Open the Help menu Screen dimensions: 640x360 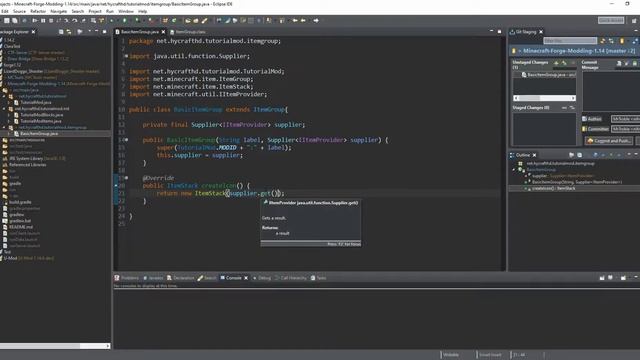tap(142, 11)
